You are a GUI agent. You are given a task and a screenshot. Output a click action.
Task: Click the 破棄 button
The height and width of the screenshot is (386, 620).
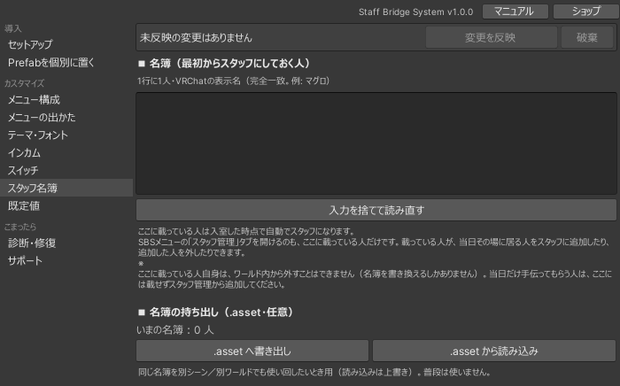point(587,38)
